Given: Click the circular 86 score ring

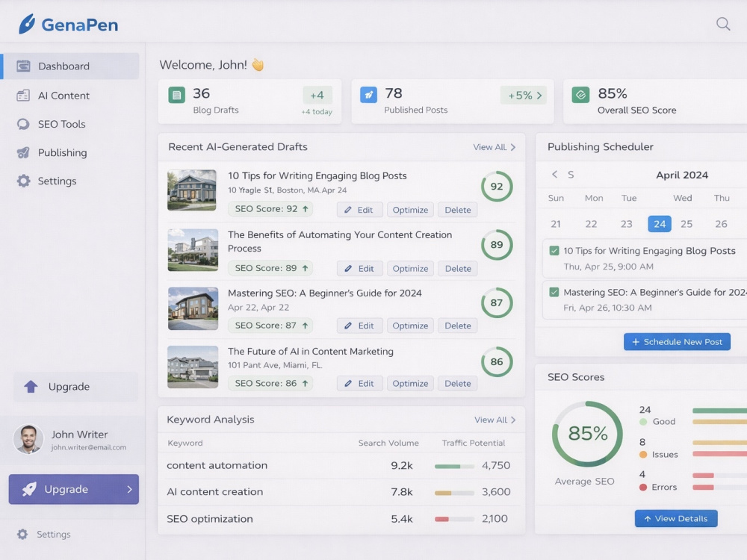Looking at the screenshot, I should pos(497,361).
